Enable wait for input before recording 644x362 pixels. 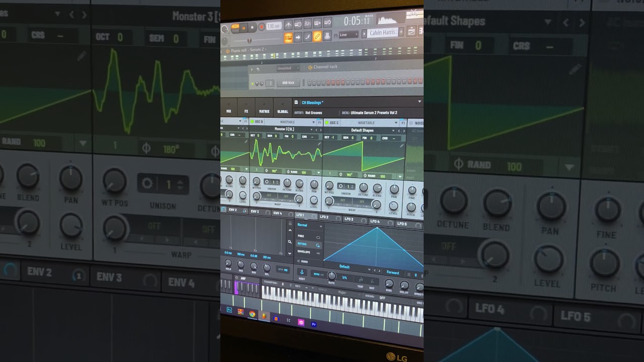298,25
